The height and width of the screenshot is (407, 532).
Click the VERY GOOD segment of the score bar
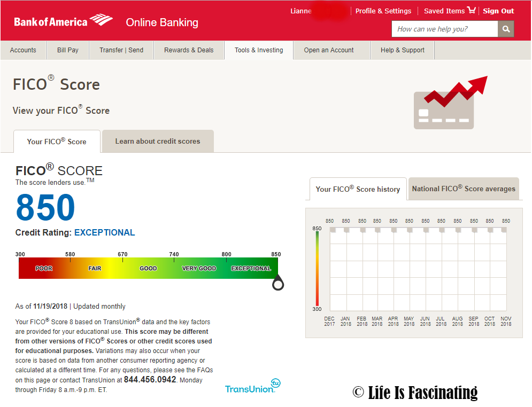click(x=199, y=269)
